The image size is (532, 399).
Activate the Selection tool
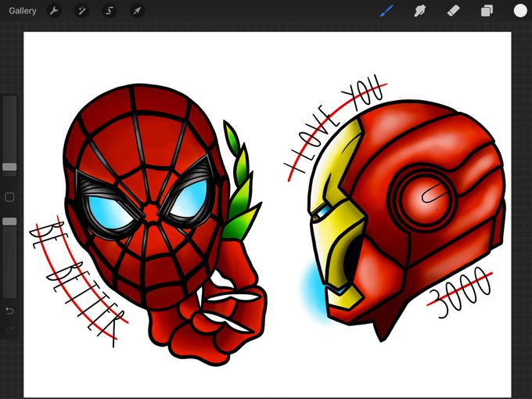tap(110, 11)
